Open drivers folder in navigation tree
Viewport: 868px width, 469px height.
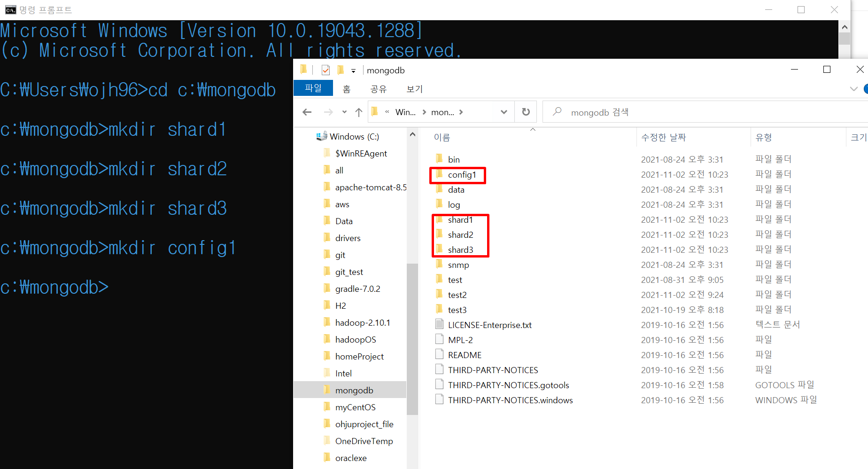tap(348, 238)
